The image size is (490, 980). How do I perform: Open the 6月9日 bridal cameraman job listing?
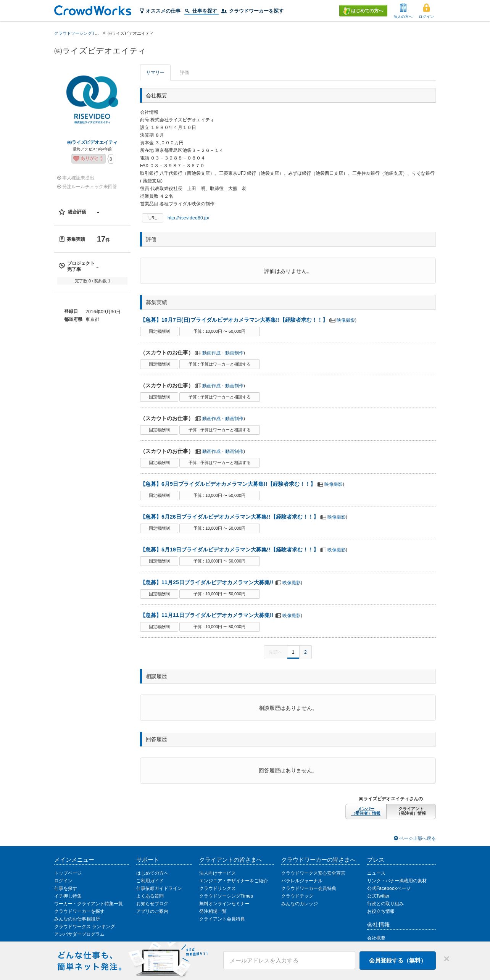pos(227,484)
